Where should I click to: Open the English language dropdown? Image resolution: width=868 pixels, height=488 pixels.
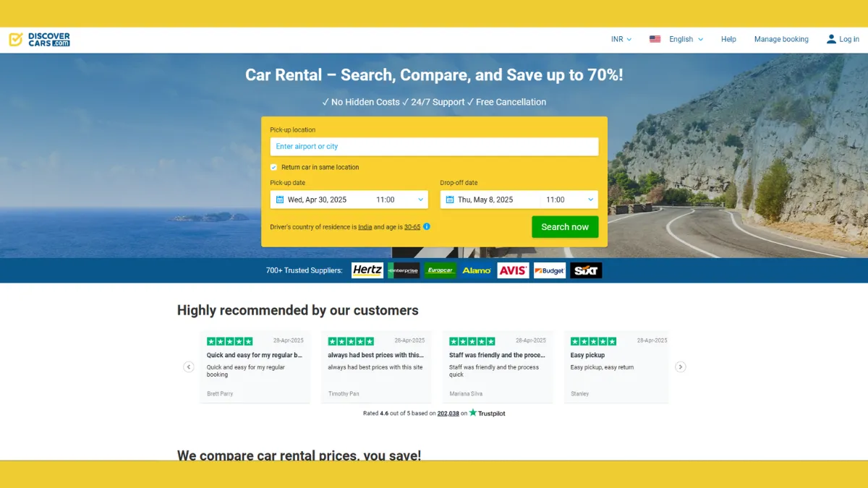click(686, 39)
